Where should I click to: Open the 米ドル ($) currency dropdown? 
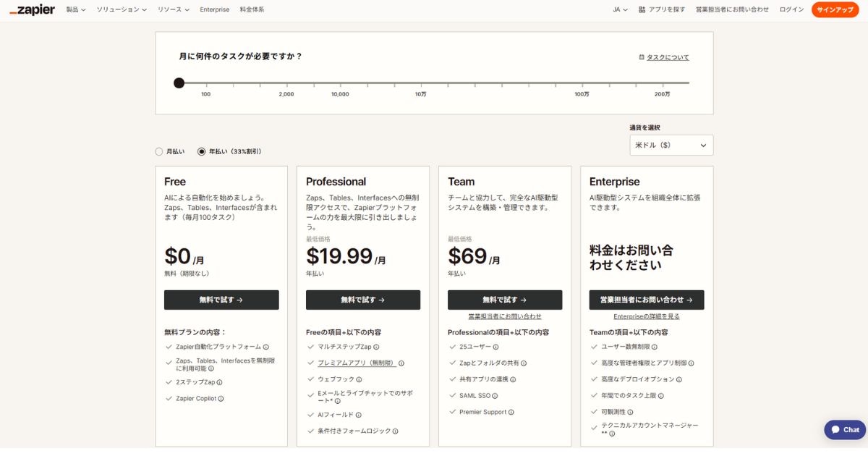click(671, 145)
